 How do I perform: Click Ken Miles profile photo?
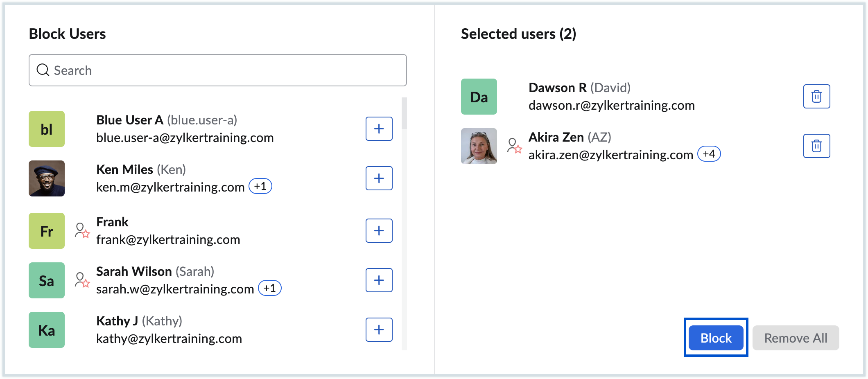(x=47, y=178)
